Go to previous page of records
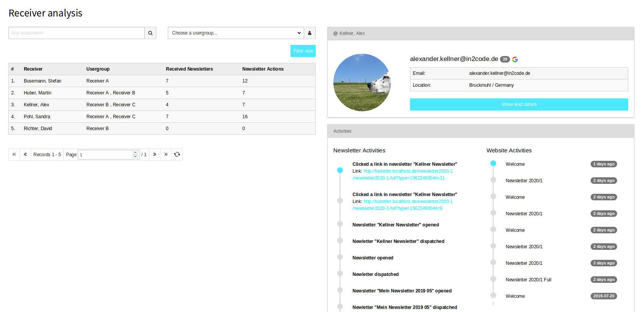The width and height of the screenshot is (644, 312). click(x=25, y=154)
